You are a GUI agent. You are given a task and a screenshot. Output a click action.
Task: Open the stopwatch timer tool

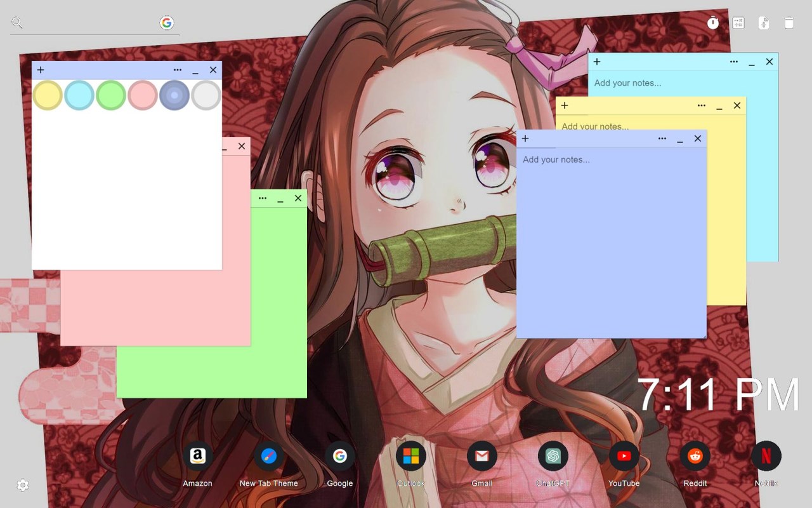point(713,23)
